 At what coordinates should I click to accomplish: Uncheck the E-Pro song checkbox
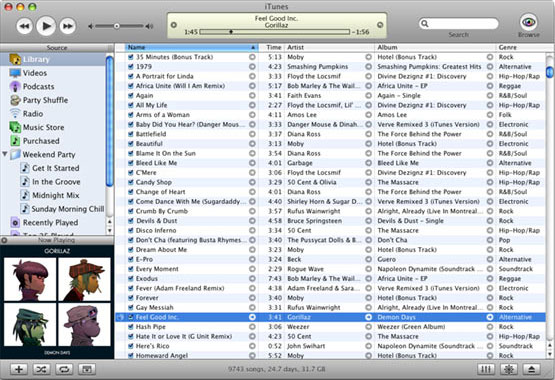click(131, 259)
